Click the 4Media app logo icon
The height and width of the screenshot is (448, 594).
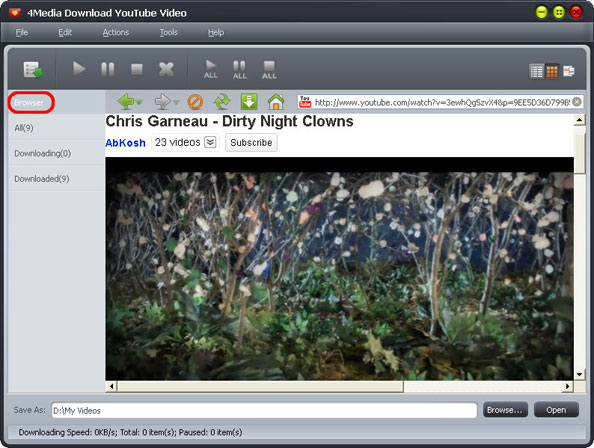(x=15, y=13)
